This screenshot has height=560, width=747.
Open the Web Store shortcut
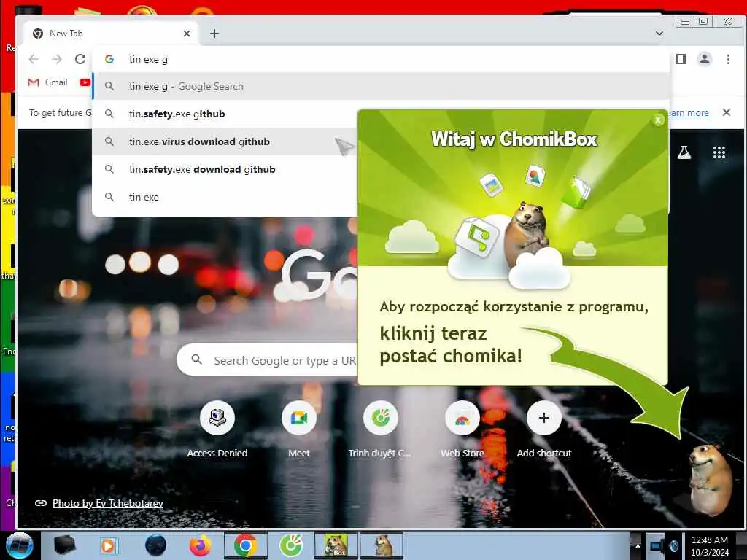point(462,429)
